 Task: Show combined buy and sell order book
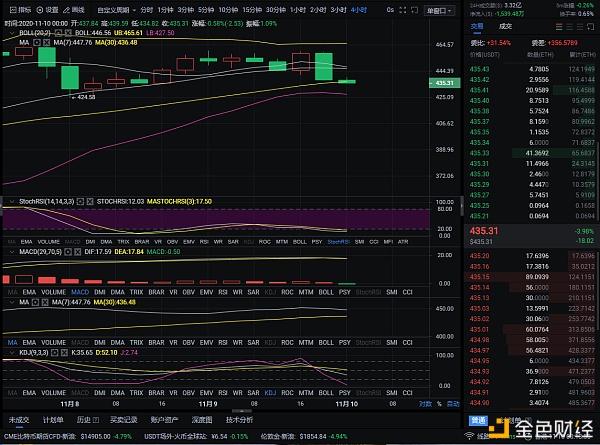(x=559, y=26)
